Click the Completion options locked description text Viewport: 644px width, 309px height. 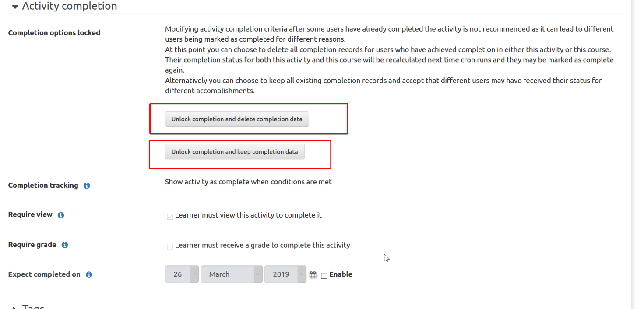click(x=389, y=60)
